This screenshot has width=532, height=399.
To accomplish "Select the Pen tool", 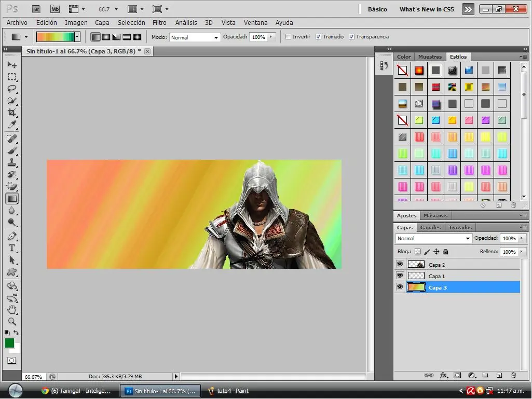I will [x=12, y=236].
